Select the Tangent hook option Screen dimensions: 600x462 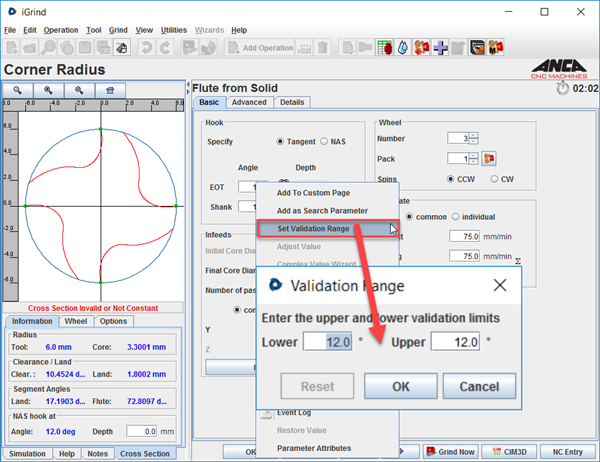click(281, 142)
